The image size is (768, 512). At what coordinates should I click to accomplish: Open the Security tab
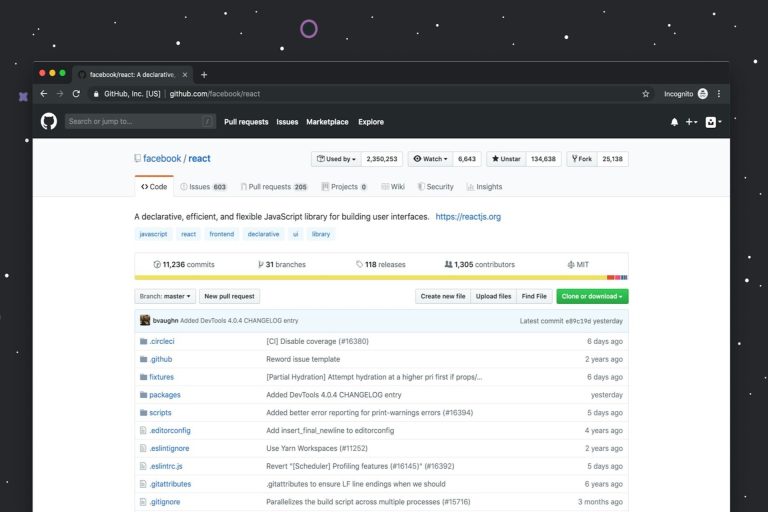[x=435, y=187]
